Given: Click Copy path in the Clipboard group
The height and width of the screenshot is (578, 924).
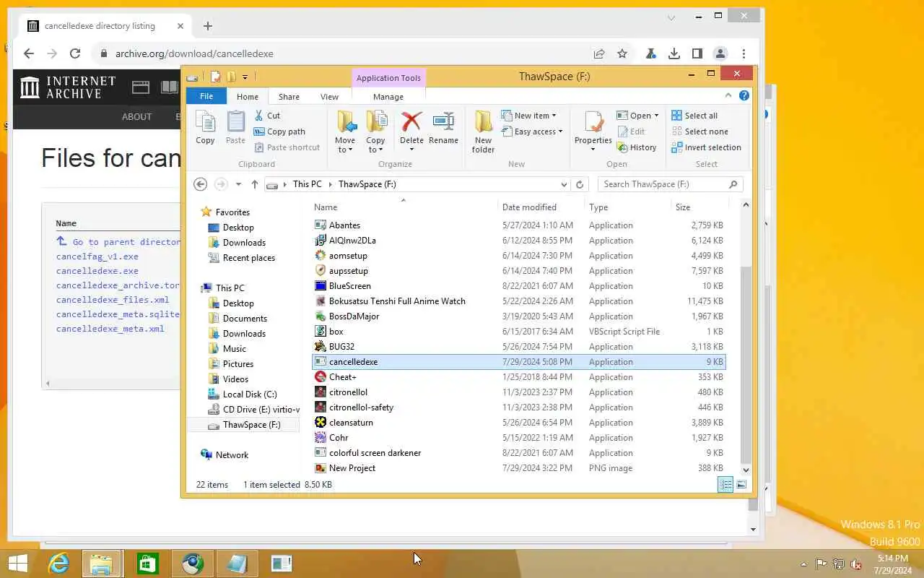Looking at the screenshot, I should 279,131.
